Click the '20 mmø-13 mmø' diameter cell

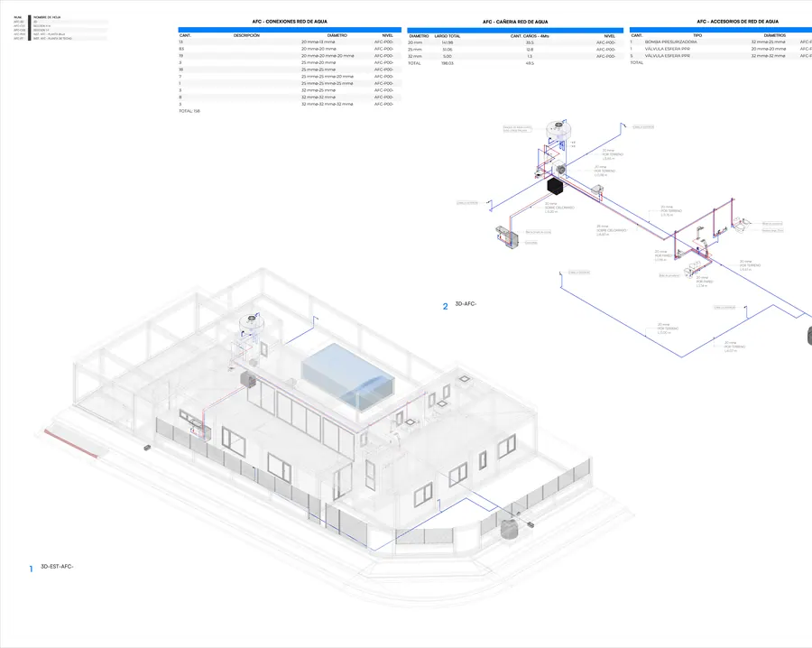tap(318, 42)
